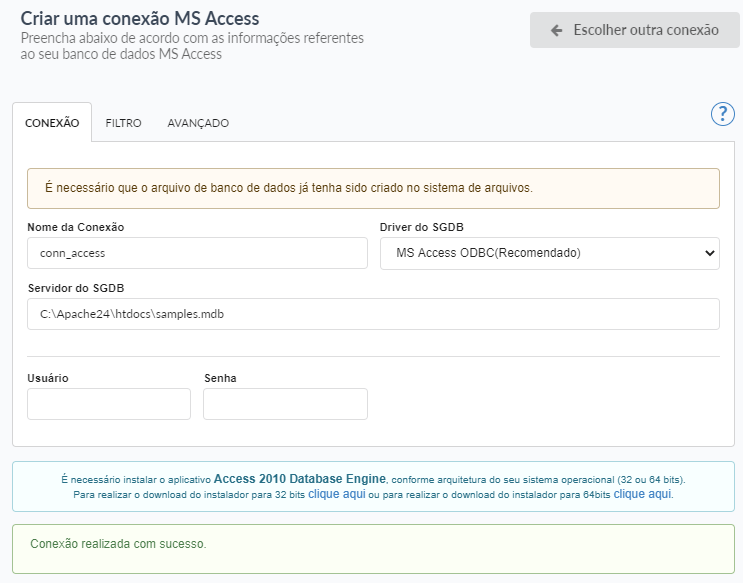743x583 pixels.
Task: Click the 'Senha' label
Action: pyautogui.click(x=220, y=378)
